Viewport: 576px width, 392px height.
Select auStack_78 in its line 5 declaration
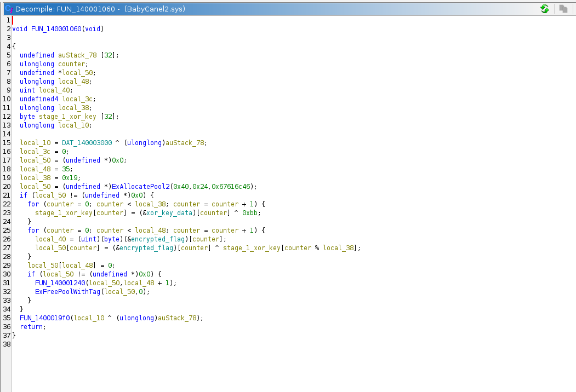tap(77, 55)
